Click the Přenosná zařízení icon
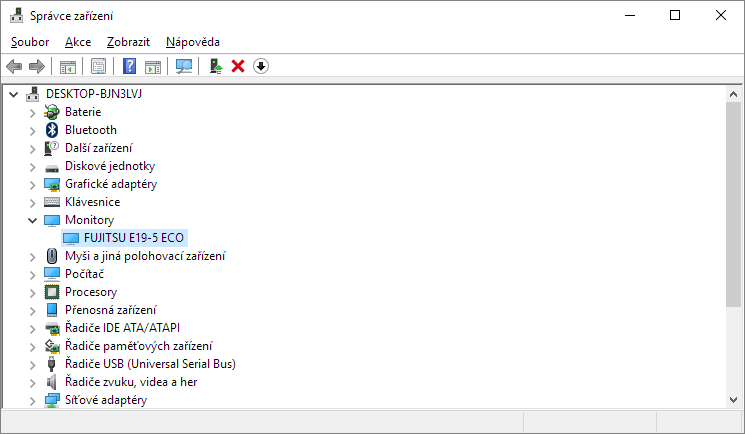The height and width of the screenshot is (434, 745). click(x=52, y=310)
